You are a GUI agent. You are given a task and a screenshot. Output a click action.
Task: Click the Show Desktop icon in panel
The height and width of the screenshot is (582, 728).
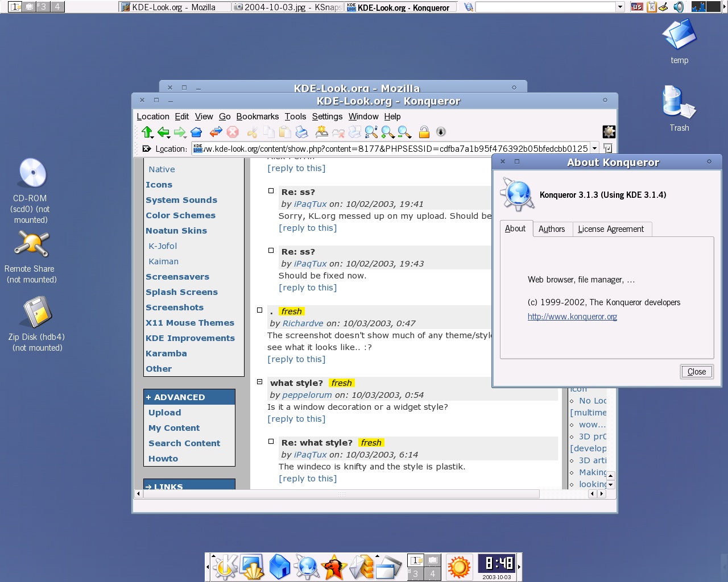(252, 567)
